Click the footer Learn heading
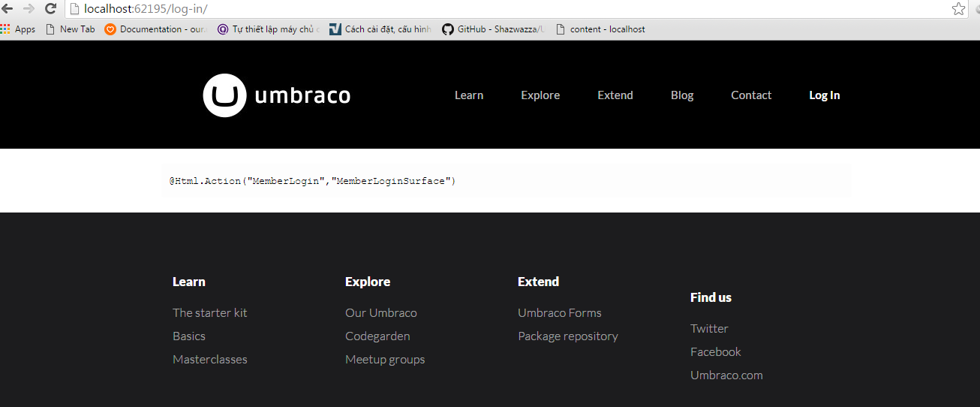 189,282
